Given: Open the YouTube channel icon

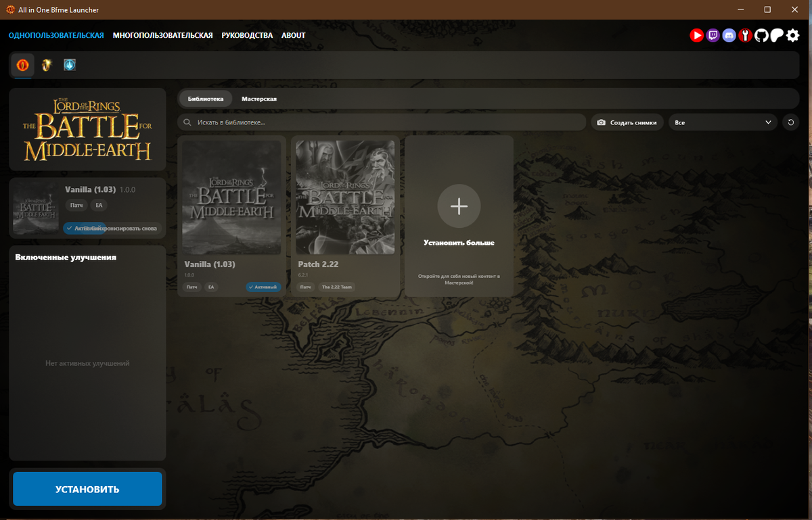Looking at the screenshot, I should pos(696,35).
